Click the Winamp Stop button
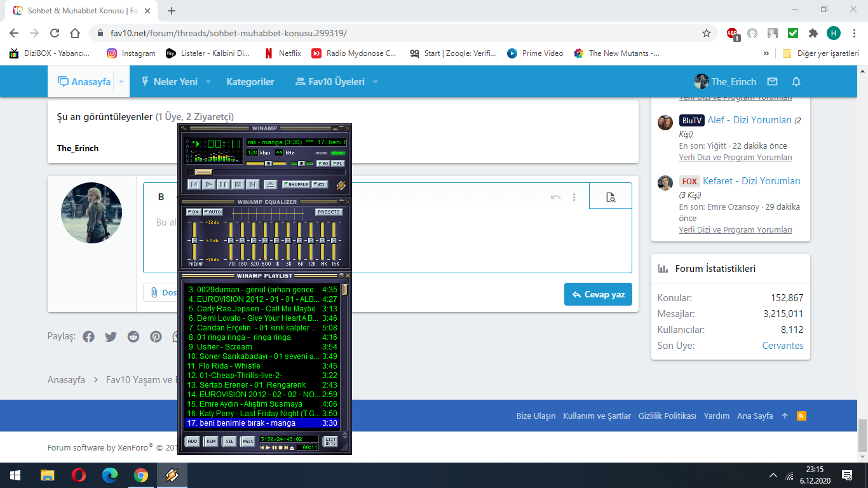The image size is (868, 488). point(238,184)
